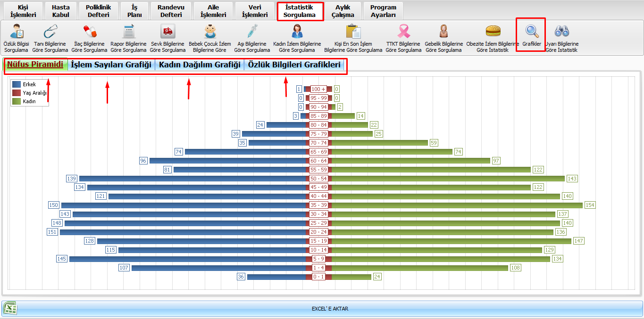The width and height of the screenshot is (644, 319).
Task: Open Özlük Bilgisi Sorgulama icon
Action: (x=17, y=32)
